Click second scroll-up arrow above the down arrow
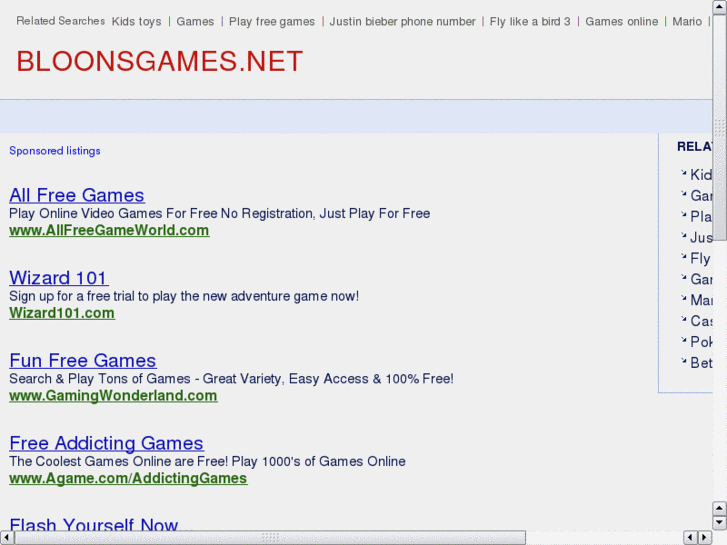Screen dimensions: 727x545 (x=720, y=508)
